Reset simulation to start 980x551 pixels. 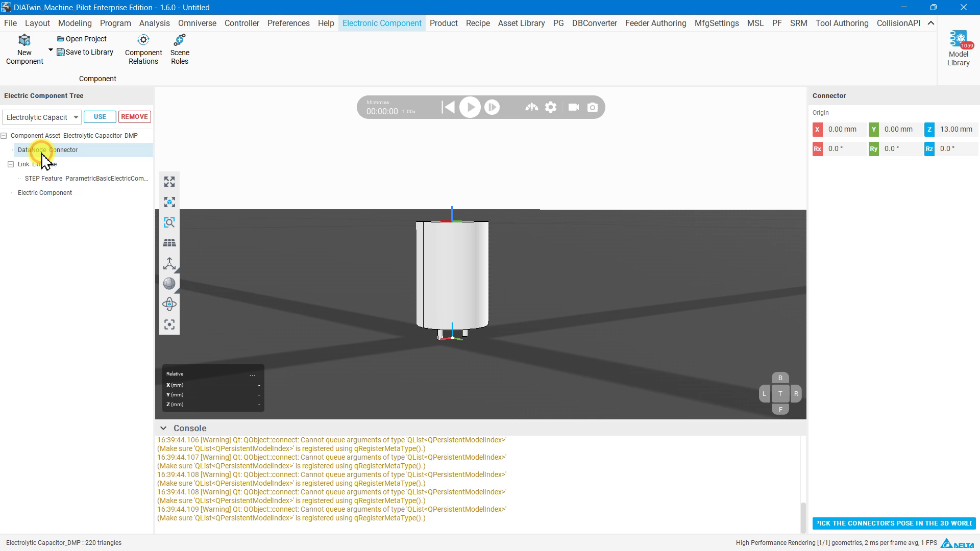pos(448,107)
